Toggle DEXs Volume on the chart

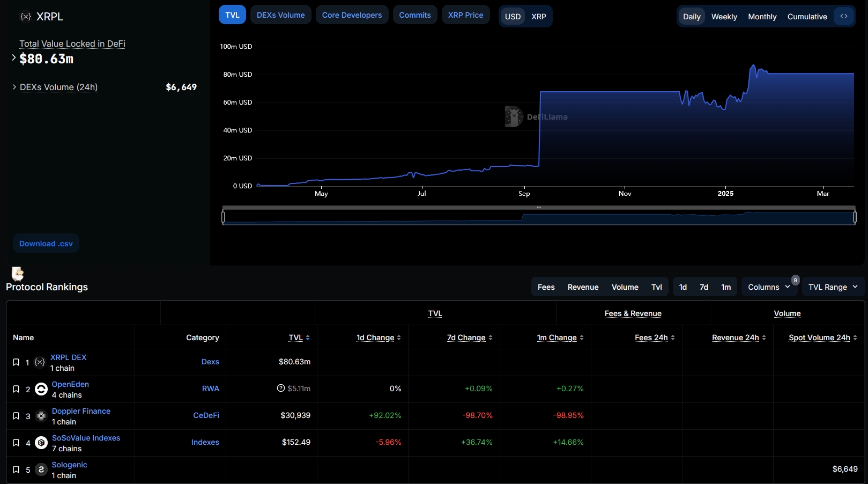(x=281, y=15)
